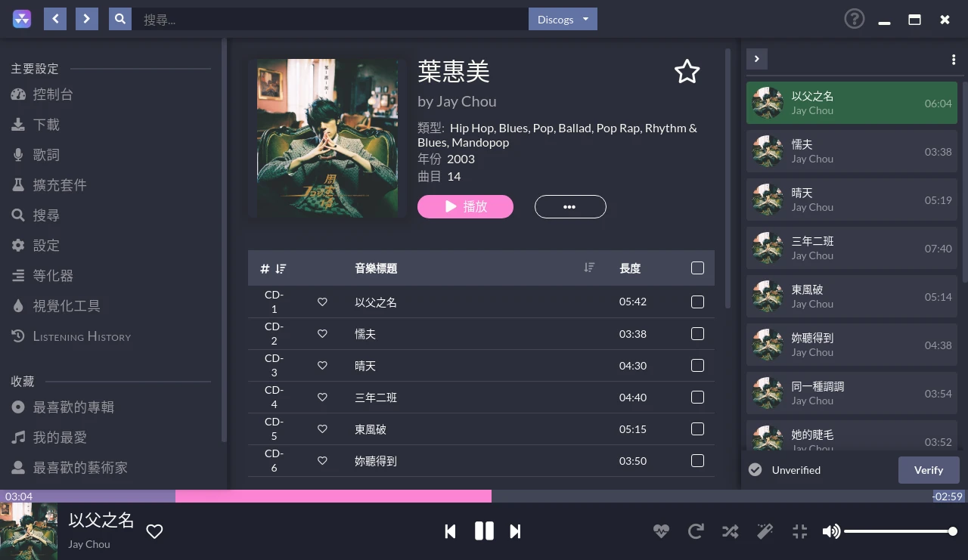Toggle shuffle playback icon
This screenshot has height=560, width=968.
point(730,531)
